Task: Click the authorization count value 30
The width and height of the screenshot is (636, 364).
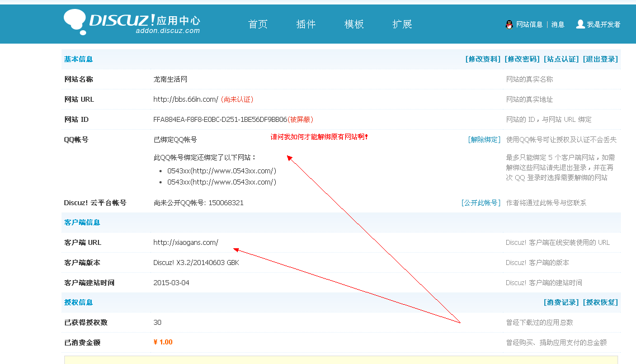Action: [157, 323]
